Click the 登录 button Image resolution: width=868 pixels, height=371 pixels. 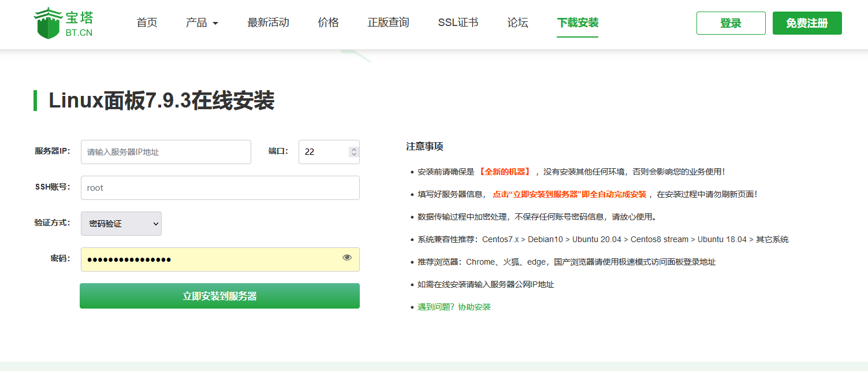click(x=731, y=23)
